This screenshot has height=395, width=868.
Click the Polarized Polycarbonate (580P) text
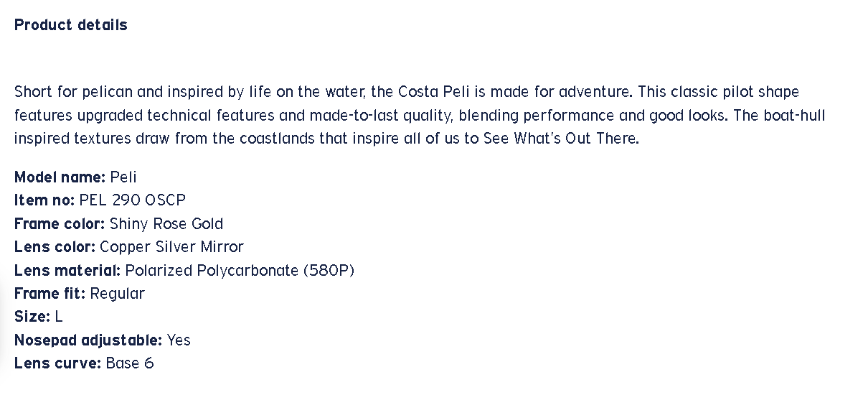click(240, 271)
